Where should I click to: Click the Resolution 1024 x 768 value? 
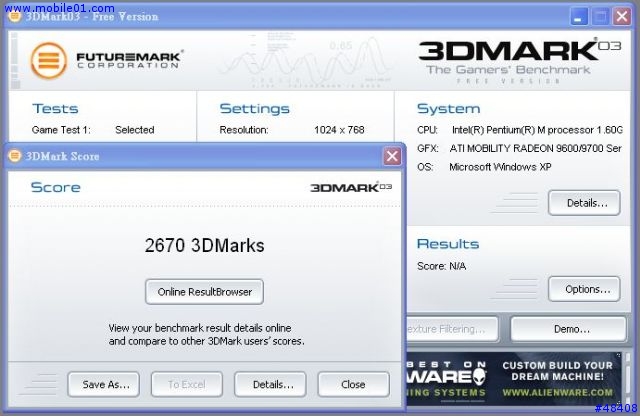coord(339,130)
